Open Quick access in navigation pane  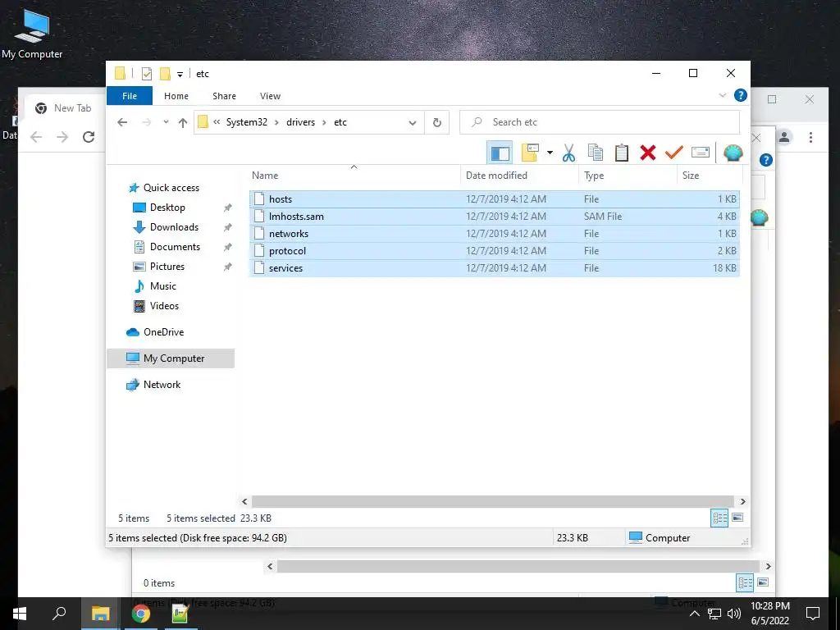(x=164, y=188)
